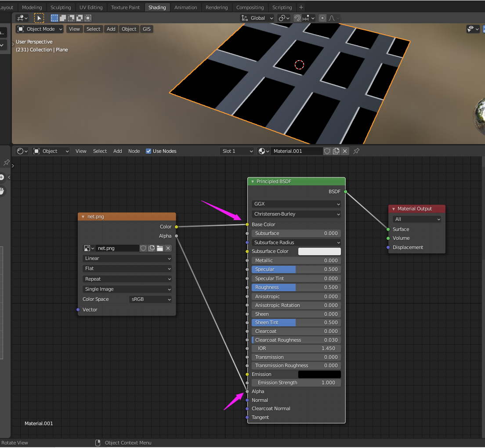Open the Linear interpolation dropdown
The width and height of the screenshot is (485, 448).
coord(127,258)
